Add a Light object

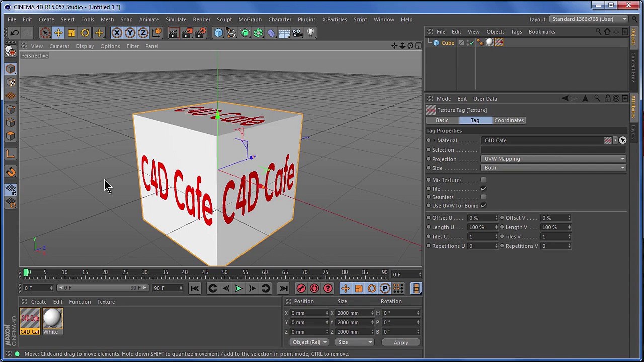coord(310,33)
